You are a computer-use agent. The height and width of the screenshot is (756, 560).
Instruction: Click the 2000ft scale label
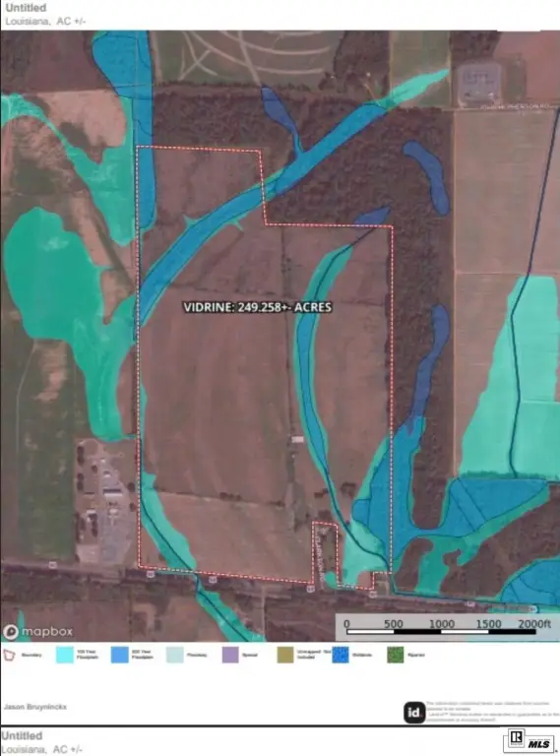coord(534,623)
